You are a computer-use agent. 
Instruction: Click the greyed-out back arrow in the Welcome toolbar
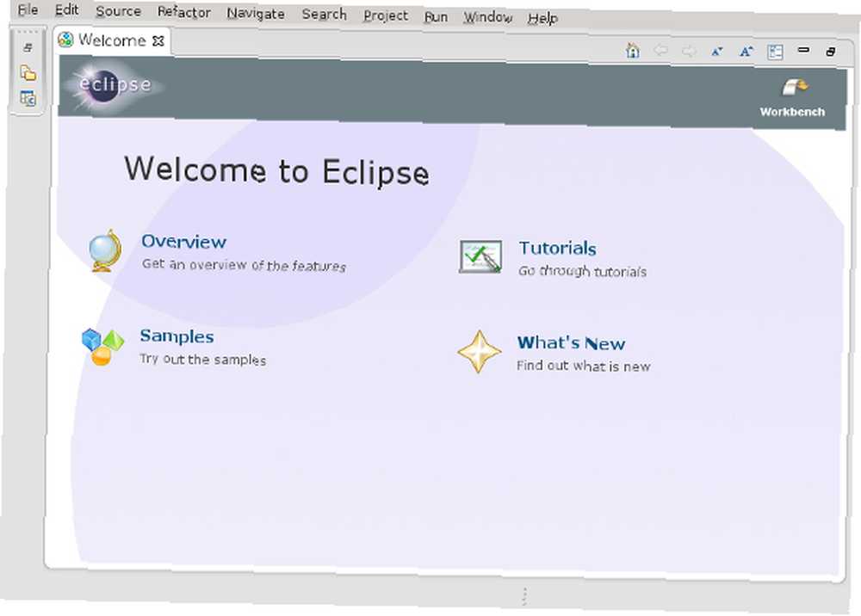point(660,51)
